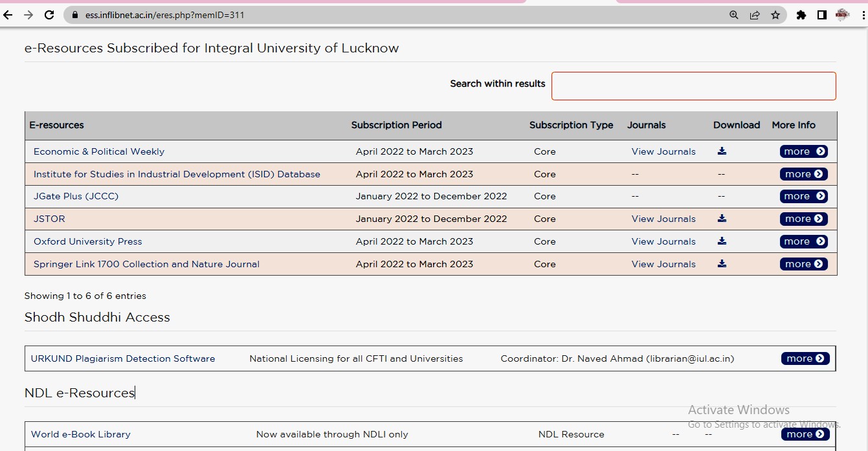
Task: Download the JSTOR journal list
Action: tap(722, 219)
